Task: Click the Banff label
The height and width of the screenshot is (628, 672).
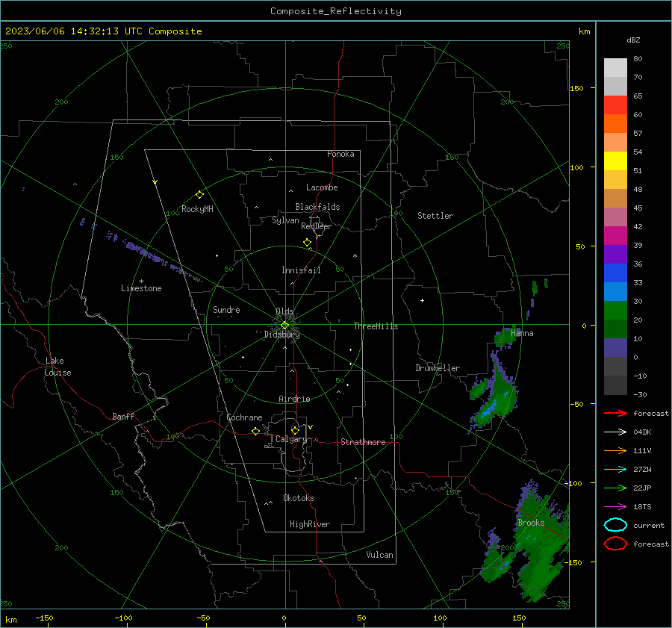Action: (123, 416)
